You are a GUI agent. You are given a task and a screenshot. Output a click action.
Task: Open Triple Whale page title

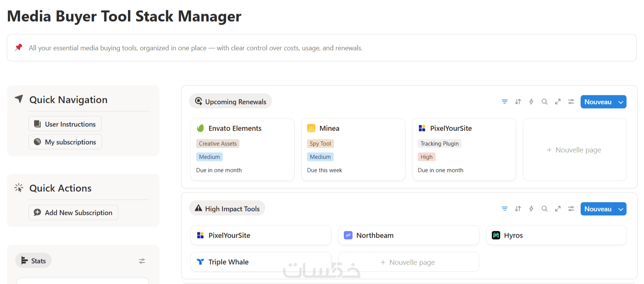(228, 262)
